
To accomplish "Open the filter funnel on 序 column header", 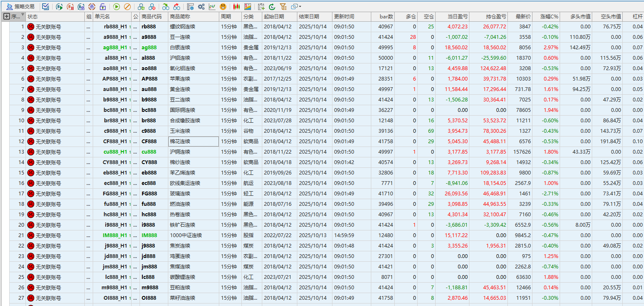I will click(x=23, y=15).
